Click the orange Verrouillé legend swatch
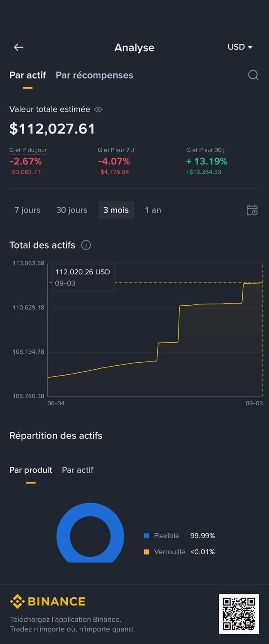This screenshot has width=269, height=644. 147,552
